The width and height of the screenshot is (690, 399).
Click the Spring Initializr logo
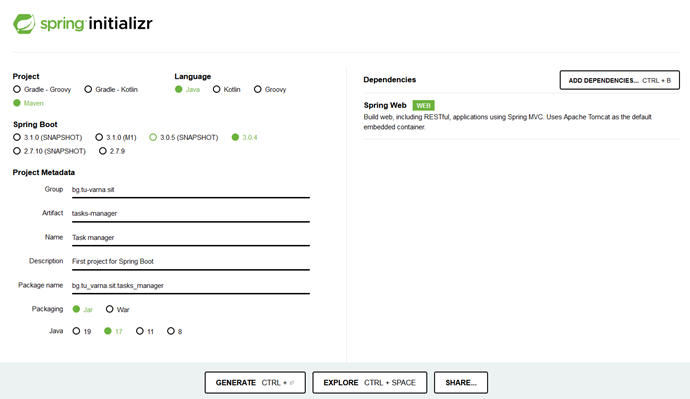pyautogui.click(x=83, y=24)
